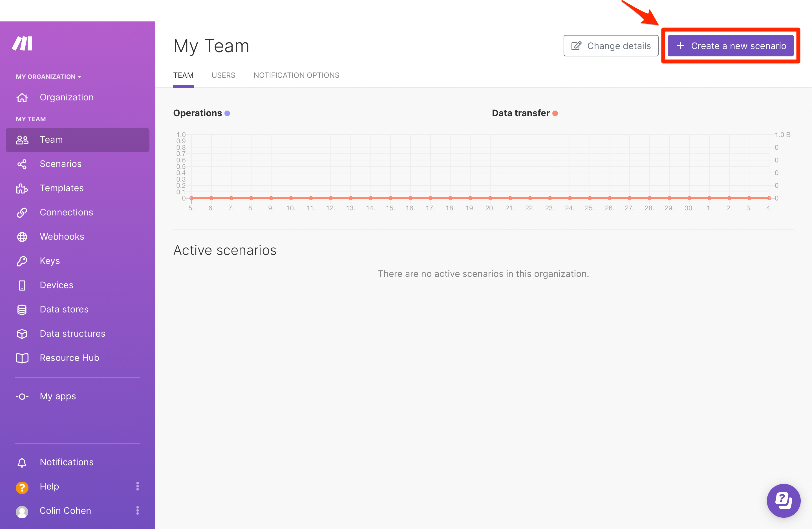Click the Notifications bell icon
Viewport: 812px width, 529px height.
[22, 462]
